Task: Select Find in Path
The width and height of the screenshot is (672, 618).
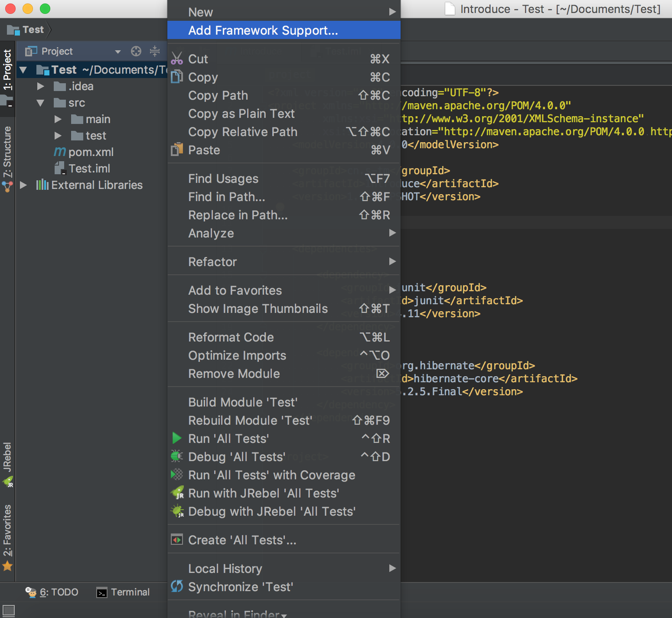Action: (284, 196)
